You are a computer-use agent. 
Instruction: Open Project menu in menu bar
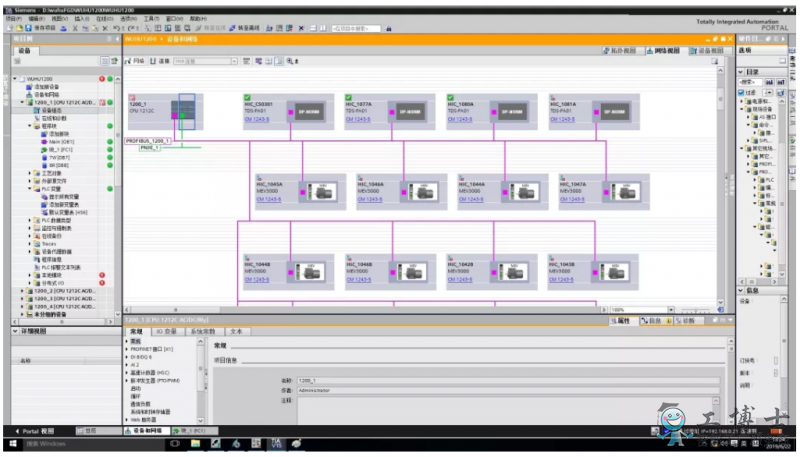coord(13,18)
